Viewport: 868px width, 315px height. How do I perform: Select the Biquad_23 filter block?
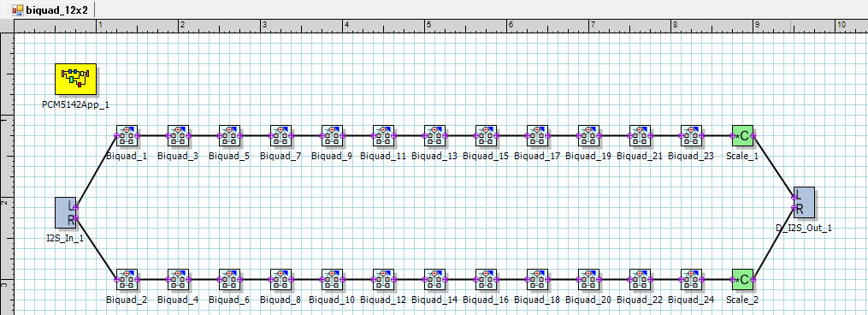coord(691,135)
